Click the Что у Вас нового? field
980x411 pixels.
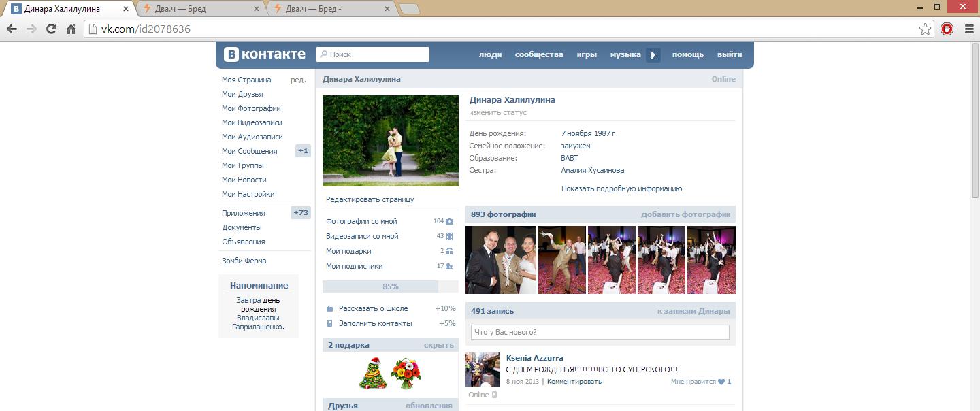click(600, 332)
